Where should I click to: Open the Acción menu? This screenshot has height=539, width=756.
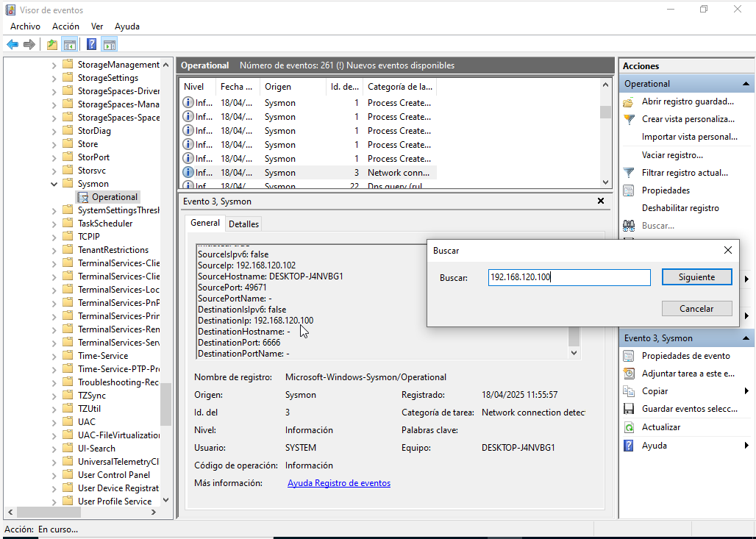(65, 26)
